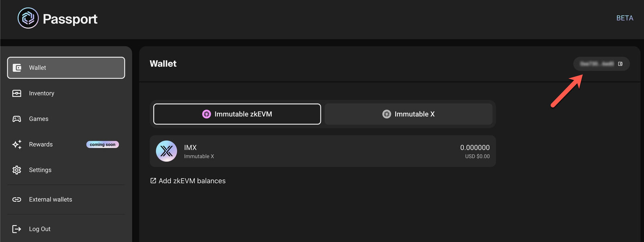Screen dimensions: 644x242
Task: Click the Passport logo icon
Action: (x=28, y=18)
